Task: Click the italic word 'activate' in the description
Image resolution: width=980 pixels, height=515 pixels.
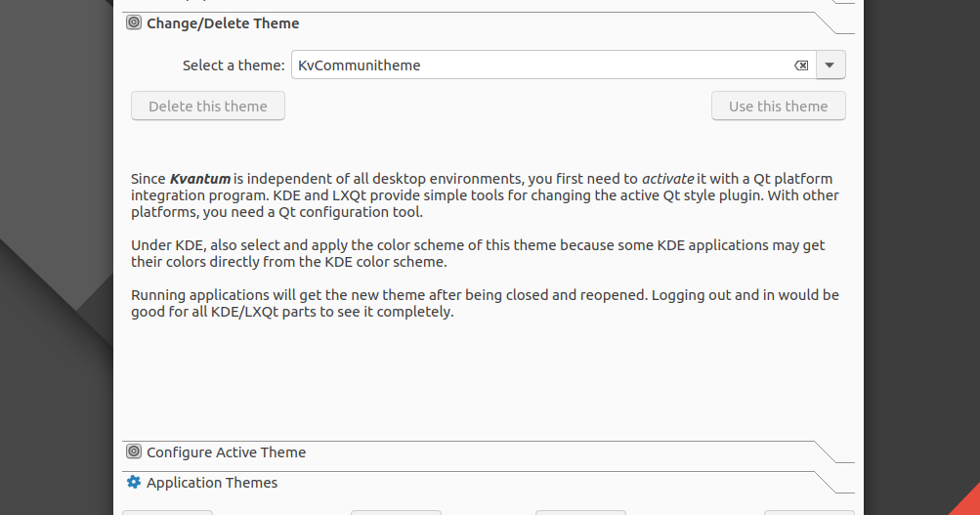Action: 667,180
